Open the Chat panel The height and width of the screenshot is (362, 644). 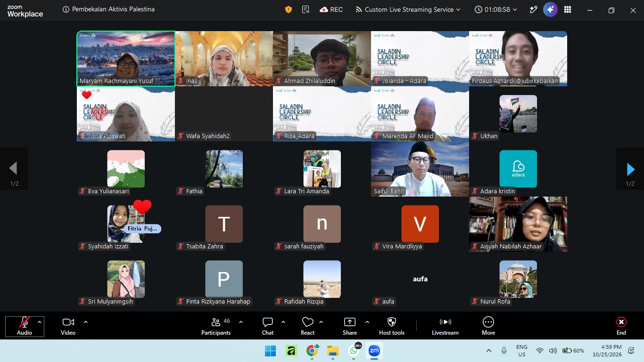coord(268,326)
